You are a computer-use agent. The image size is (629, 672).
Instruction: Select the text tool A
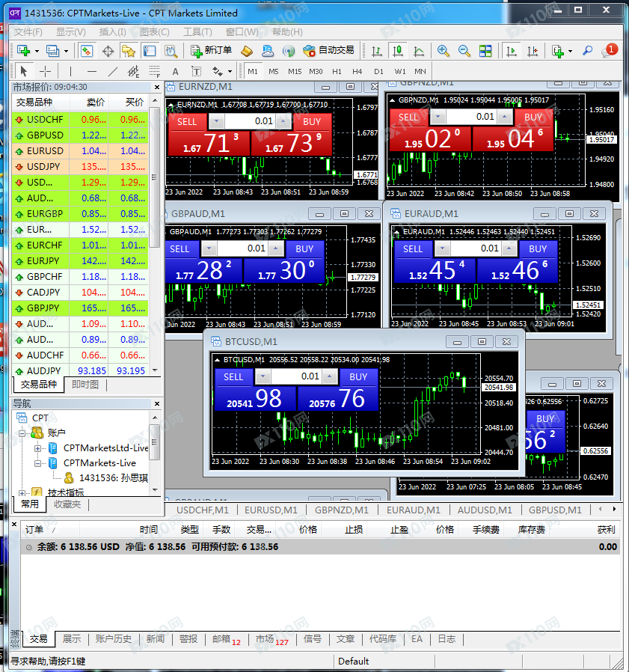175,72
